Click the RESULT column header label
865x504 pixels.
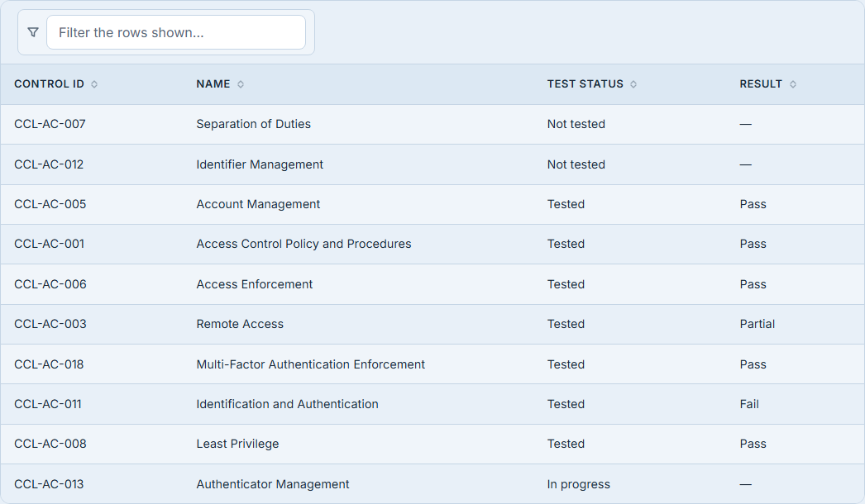point(761,84)
